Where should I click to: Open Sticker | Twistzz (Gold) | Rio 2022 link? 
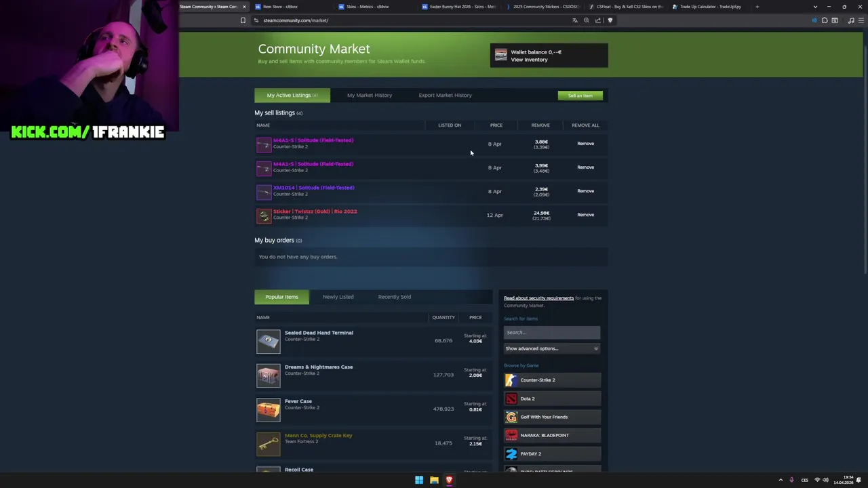(315, 211)
